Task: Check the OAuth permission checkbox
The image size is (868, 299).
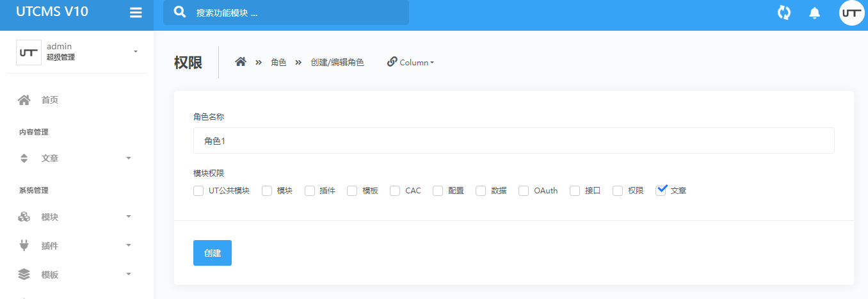Action: point(524,191)
